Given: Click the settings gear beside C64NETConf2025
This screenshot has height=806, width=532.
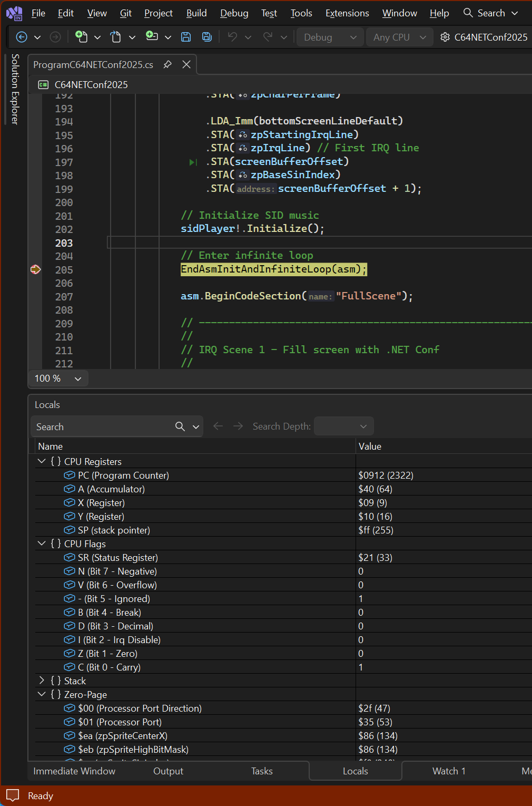Looking at the screenshot, I should click(x=445, y=37).
